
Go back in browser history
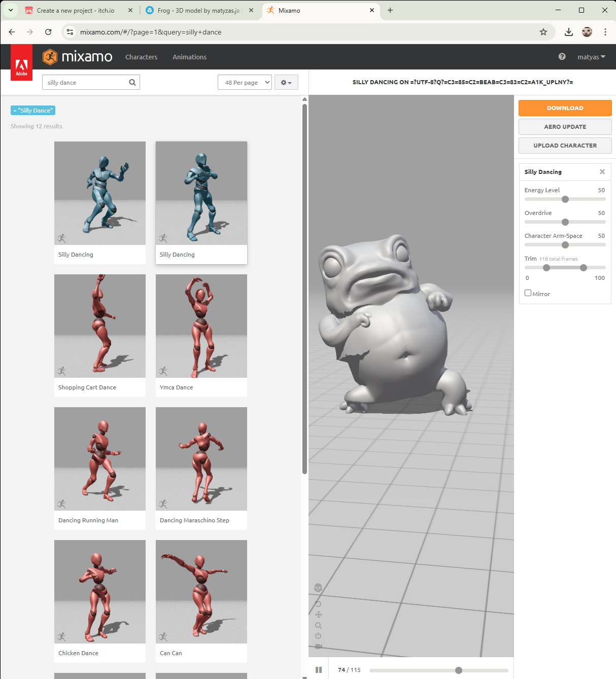pos(12,32)
